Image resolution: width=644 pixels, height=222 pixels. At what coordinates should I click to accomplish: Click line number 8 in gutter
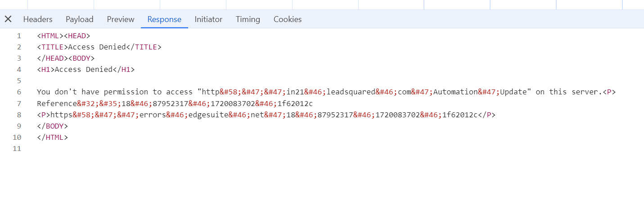tap(19, 115)
